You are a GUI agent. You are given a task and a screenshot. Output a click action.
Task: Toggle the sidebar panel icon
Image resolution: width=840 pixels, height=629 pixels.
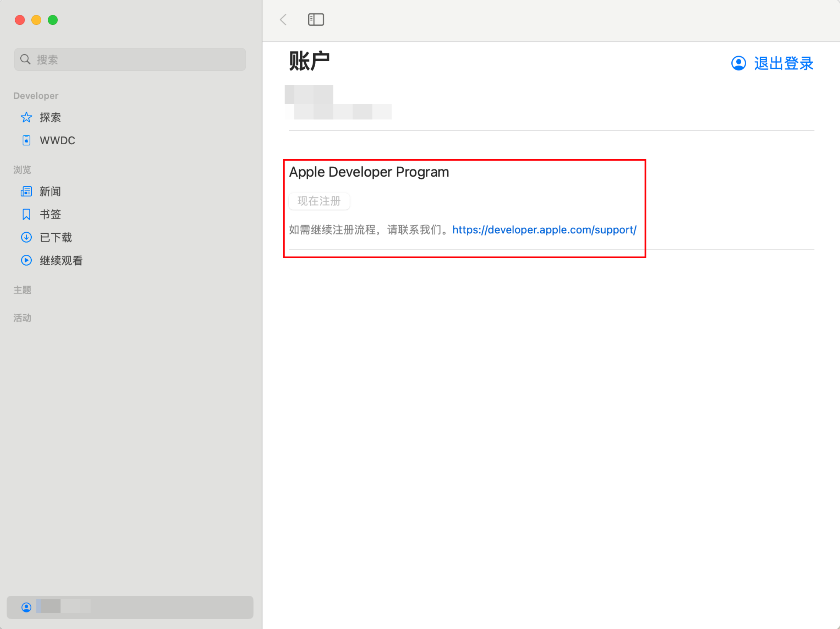[x=316, y=20]
